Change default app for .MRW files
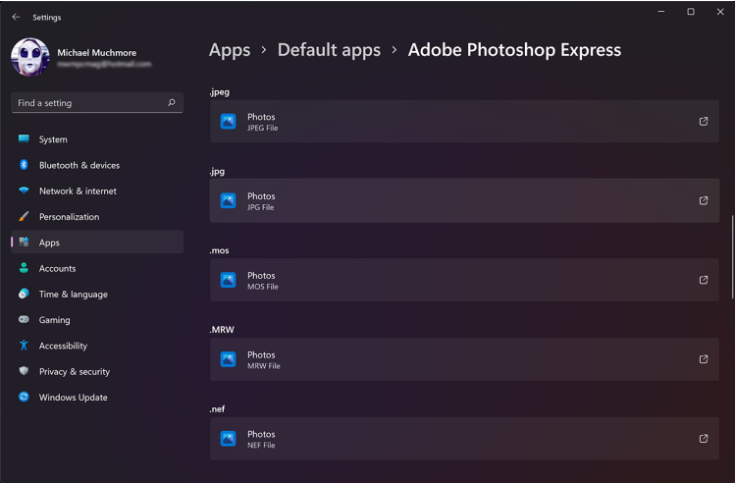The width and height of the screenshot is (735, 483). coord(464,359)
